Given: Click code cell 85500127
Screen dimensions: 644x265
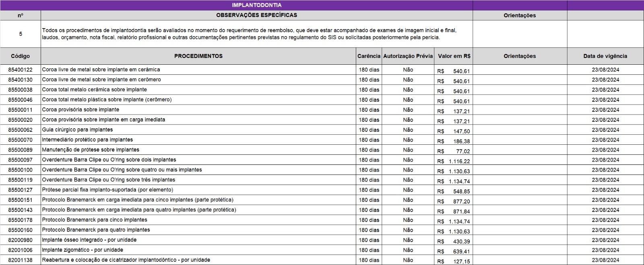Looking at the screenshot, I should 20,190.
